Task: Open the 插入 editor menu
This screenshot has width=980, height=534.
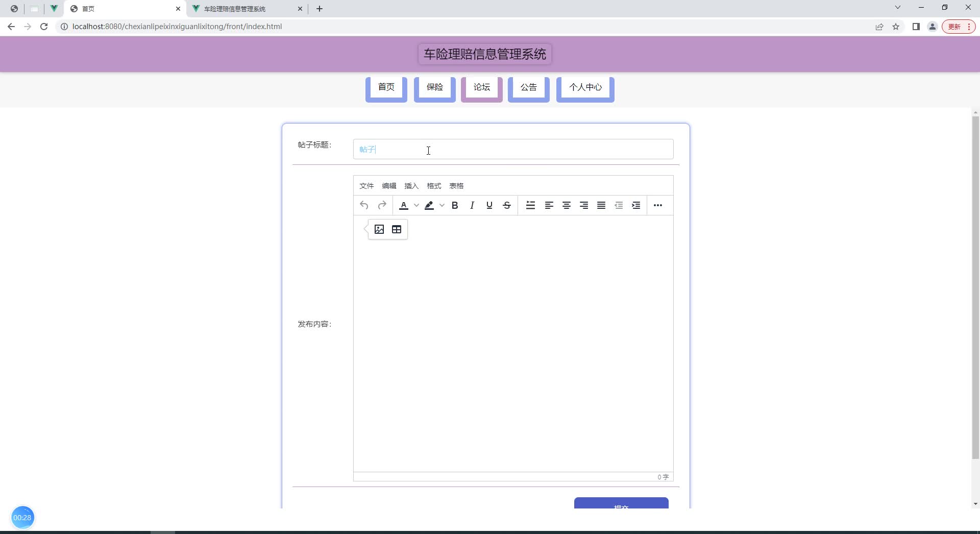Action: coord(411,186)
